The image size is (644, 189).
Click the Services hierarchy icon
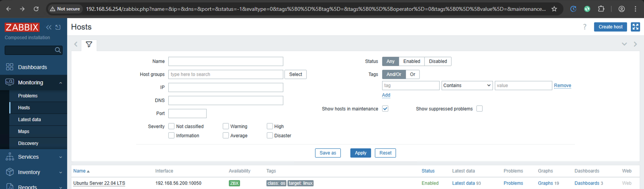click(x=10, y=157)
